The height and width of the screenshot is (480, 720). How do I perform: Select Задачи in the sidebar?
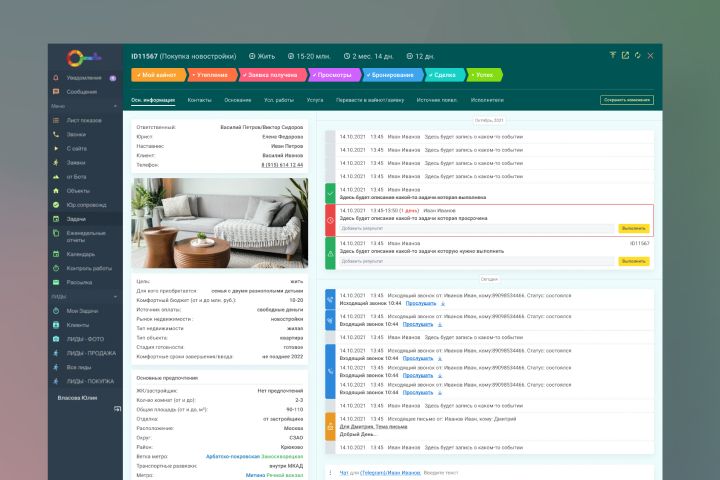click(76, 219)
